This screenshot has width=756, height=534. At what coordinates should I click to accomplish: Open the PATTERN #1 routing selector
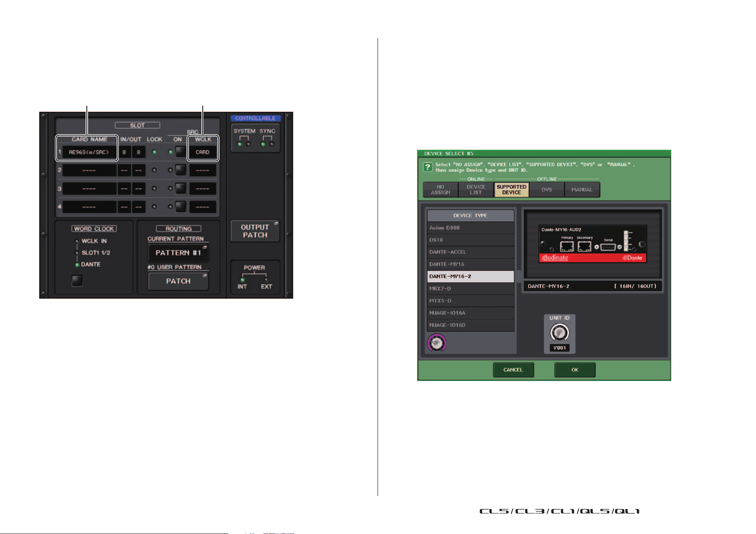pos(178,253)
